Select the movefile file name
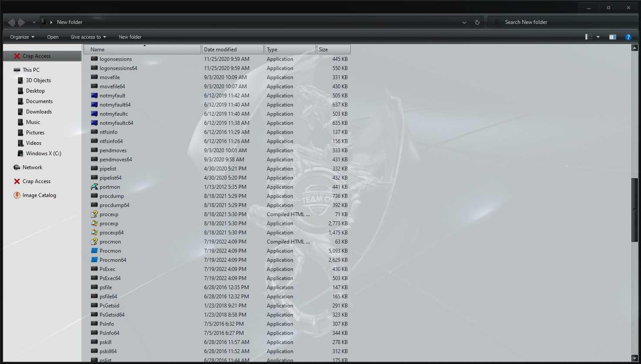This screenshot has width=641, height=364. (x=110, y=77)
